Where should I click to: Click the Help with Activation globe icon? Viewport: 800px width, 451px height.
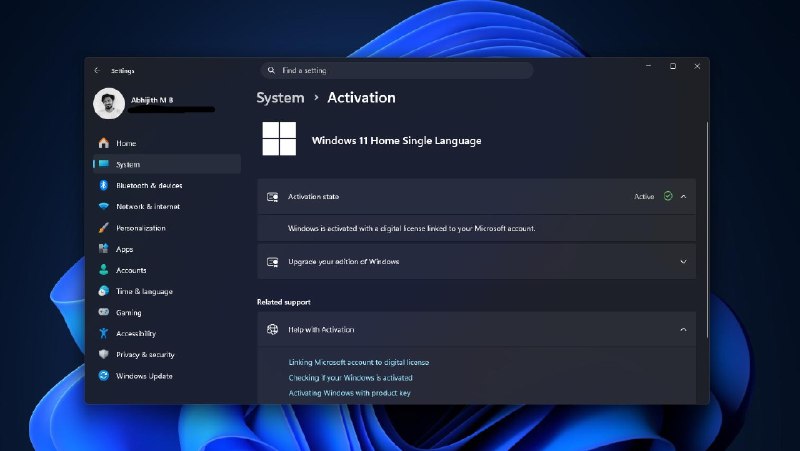(272, 330)
